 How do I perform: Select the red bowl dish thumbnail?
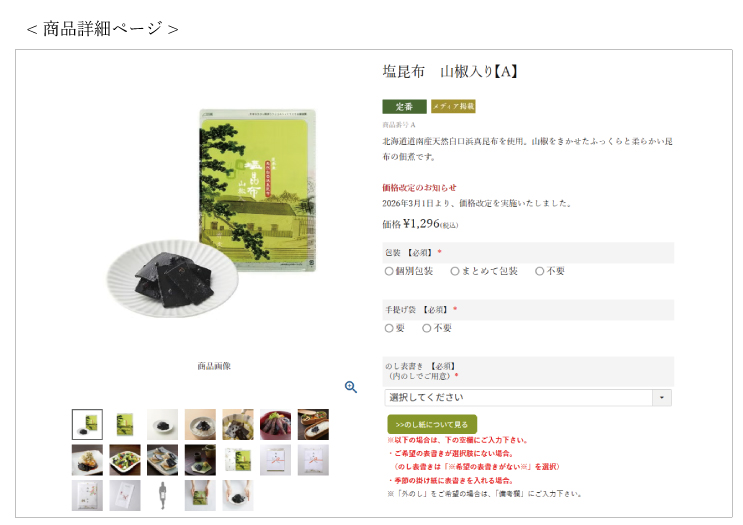pyautogui.click(x=275, y=425)
